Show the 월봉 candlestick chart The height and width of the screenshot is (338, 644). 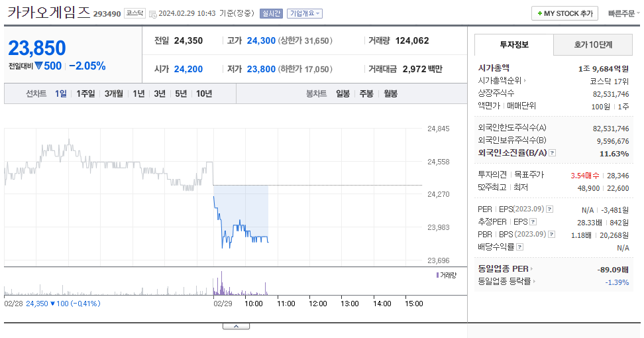point(391,93)
